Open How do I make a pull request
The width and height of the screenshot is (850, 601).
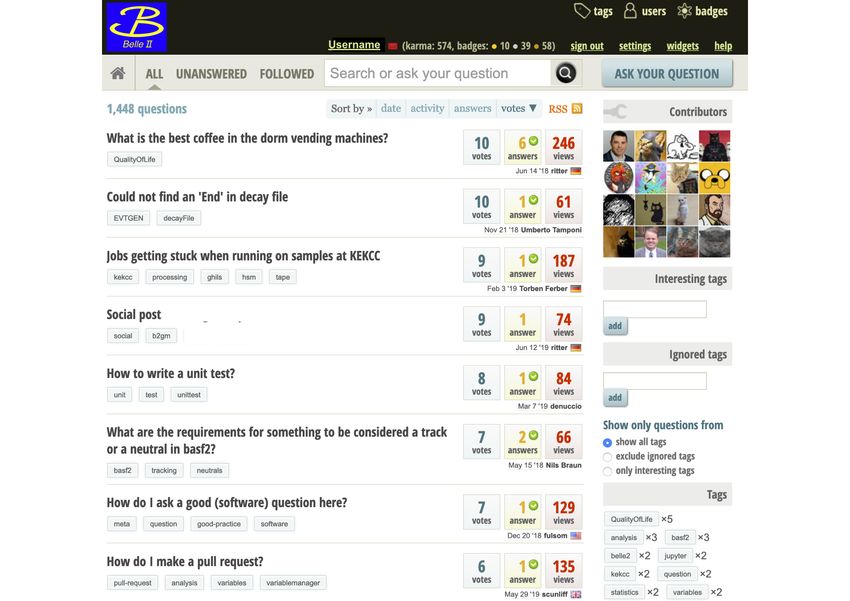point(185,561)
